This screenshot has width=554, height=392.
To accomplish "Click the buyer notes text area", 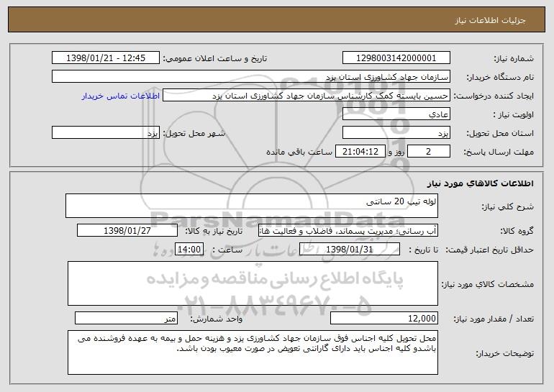I will point(253,352).
